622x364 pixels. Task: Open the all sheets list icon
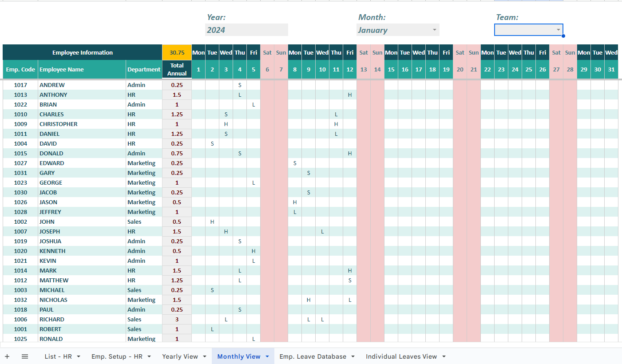[25, 356]
